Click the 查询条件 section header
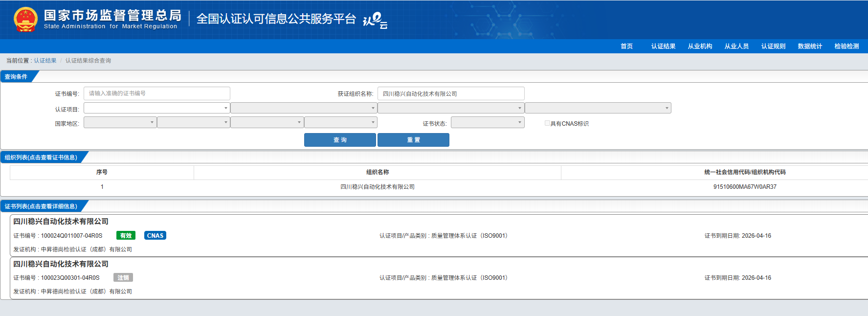The image size is (868, 316). [x=16, y=77]
